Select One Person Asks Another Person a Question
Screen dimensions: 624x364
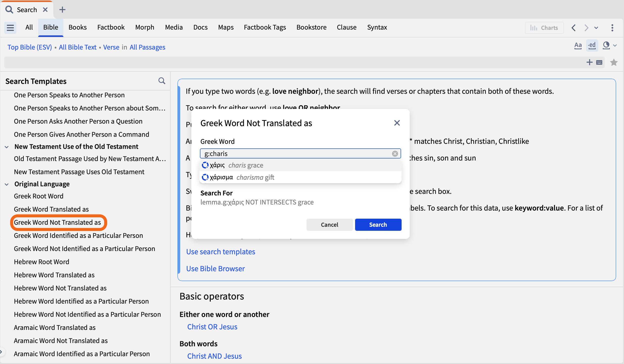tap(78, 121)
